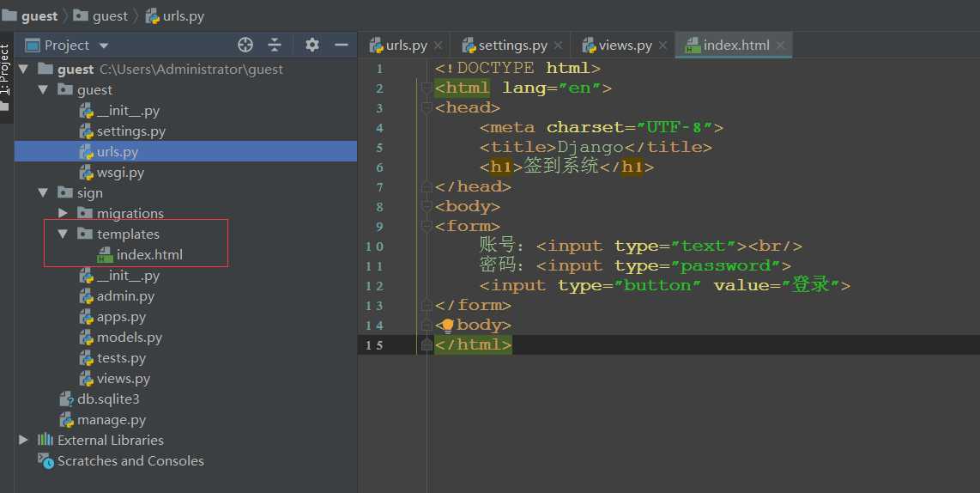Select __init__.py under sign folder
This screenshot has width=980, height=493.
point(128,276)
